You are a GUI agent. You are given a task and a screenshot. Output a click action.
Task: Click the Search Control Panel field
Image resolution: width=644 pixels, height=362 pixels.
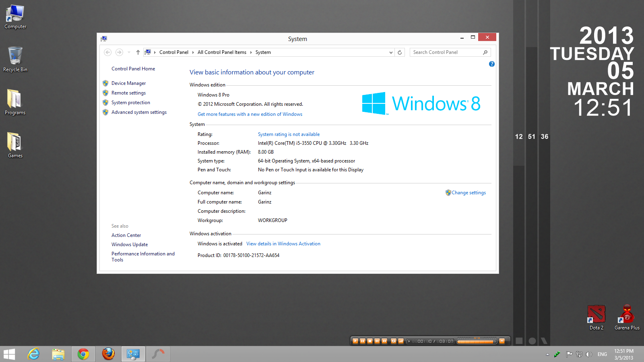tap(450, 52)
